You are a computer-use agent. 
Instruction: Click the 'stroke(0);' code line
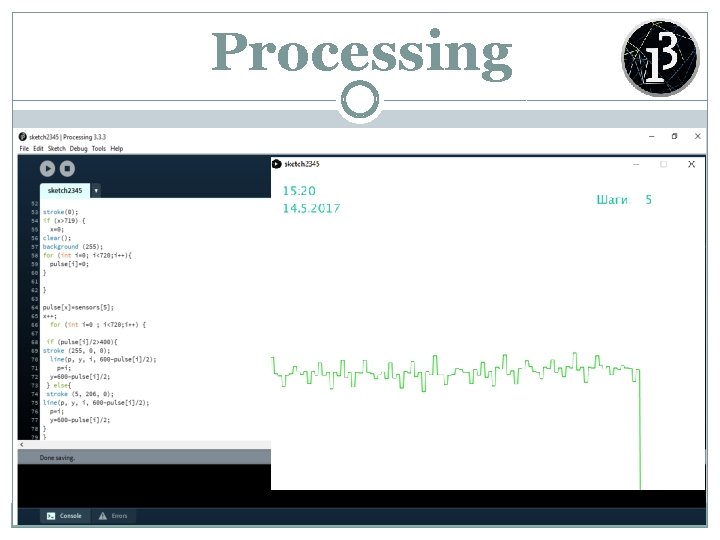(60, 212)
